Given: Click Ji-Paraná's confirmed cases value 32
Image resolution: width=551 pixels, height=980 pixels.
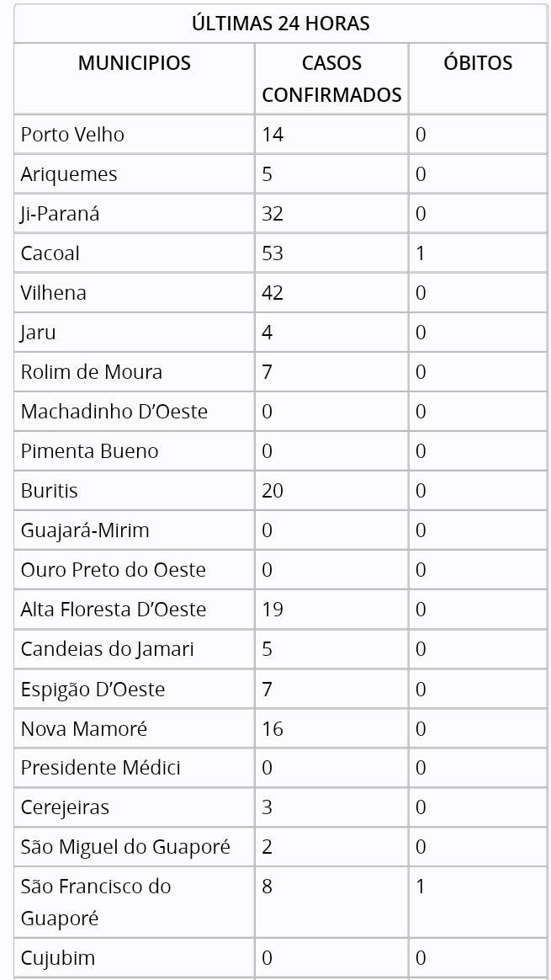Looking at the screenshot, I should pyautogui.click(x=273, y=214).
